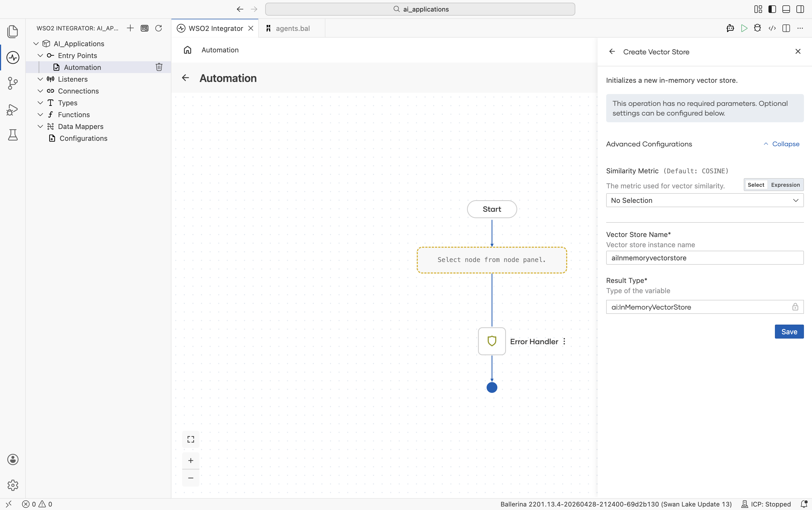
Task: Open the Error Handler three-dot menu
Action: [x=564, y=341]
